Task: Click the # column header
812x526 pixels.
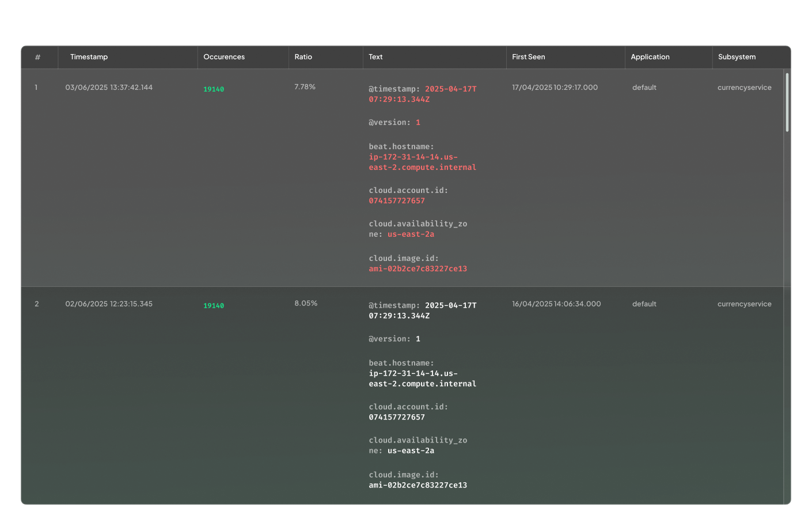Action: (37, 57)
